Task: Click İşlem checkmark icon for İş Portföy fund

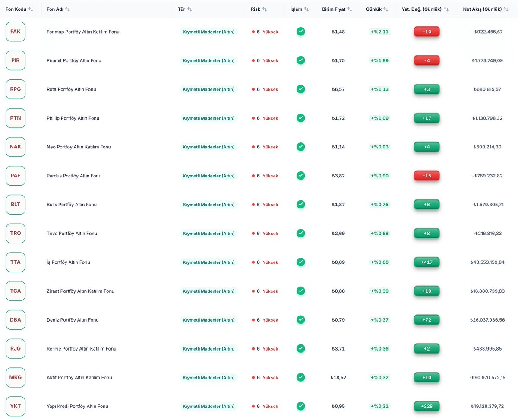Action: pyautogui.click(x=301, y=262)
